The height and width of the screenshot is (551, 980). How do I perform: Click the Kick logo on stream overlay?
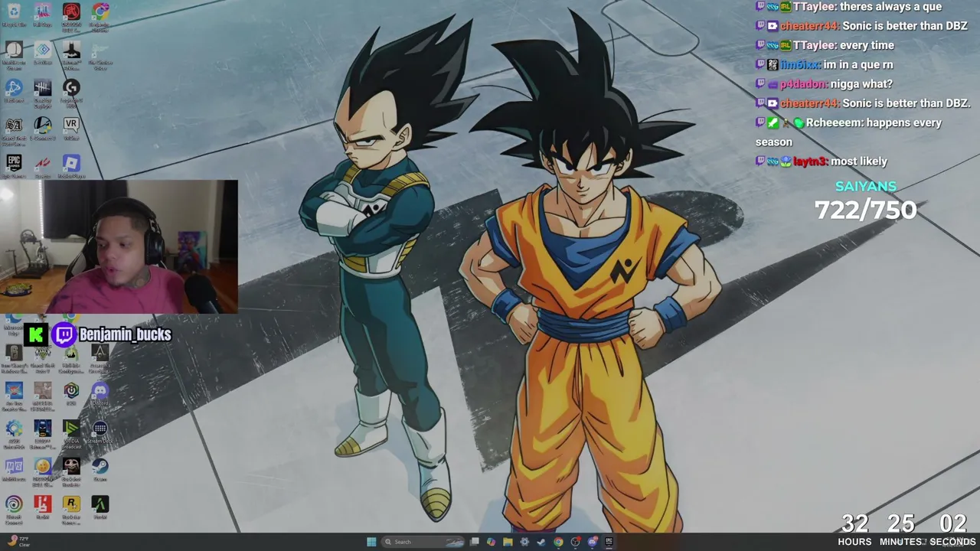point(36,334)
